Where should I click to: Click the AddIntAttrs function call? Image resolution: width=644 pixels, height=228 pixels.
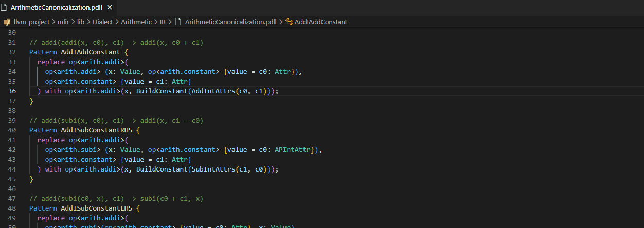click(x=213, y=91)
